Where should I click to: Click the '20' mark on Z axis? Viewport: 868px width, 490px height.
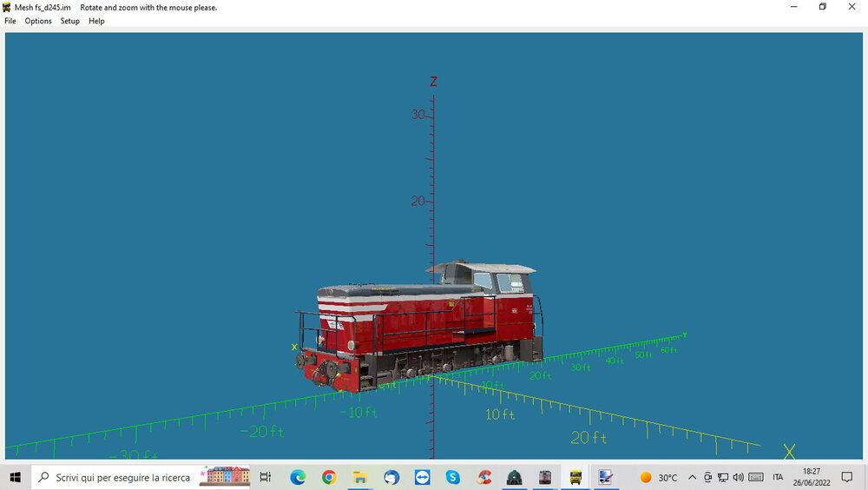[x=418, y=201]
